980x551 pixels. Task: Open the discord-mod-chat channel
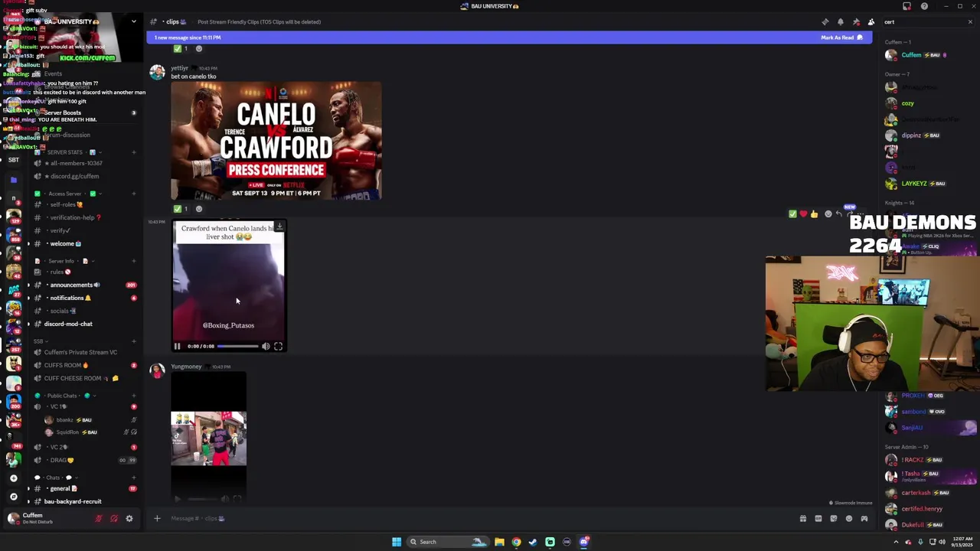coord(84,324)
